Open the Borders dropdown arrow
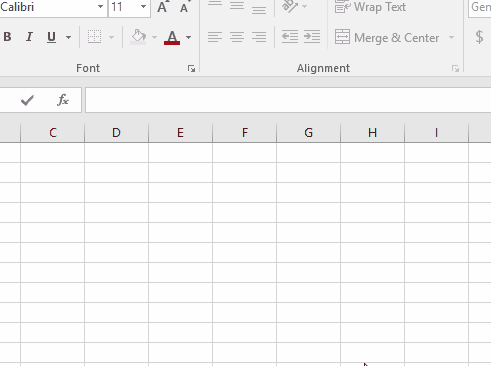Screen dimensions: 491x366 coord(112,37)
